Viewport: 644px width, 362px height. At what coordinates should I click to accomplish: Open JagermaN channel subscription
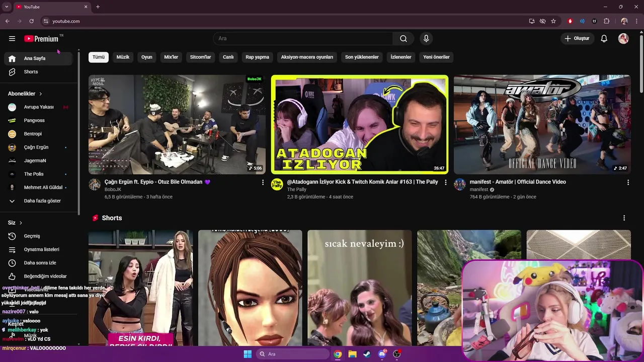[38, 161]
